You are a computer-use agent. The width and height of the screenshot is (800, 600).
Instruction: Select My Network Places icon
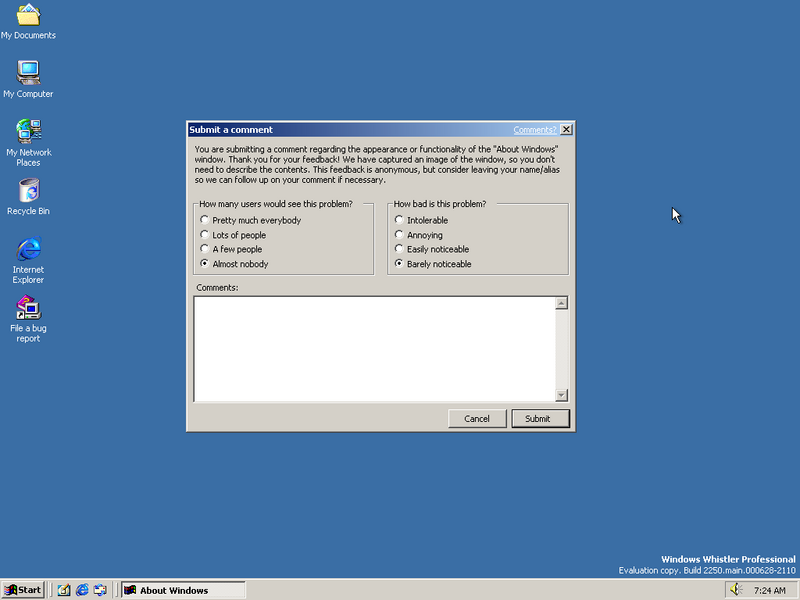click(x=28, y=143)
